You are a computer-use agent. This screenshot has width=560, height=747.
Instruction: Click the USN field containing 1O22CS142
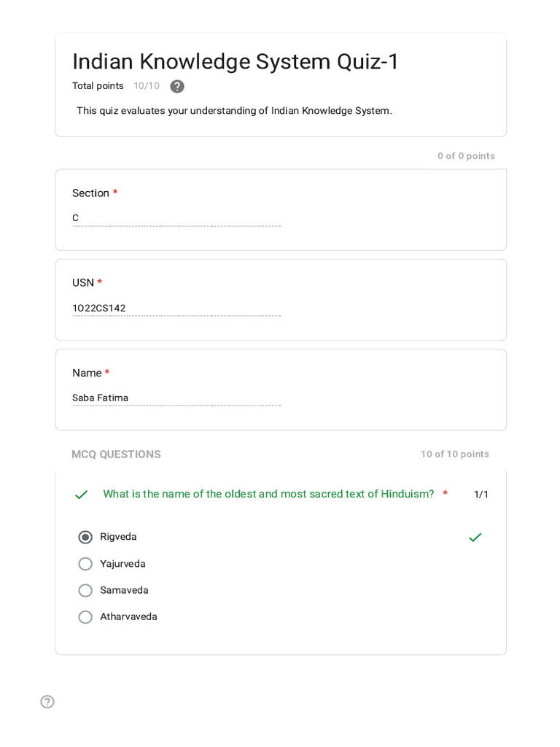[176, 308]
